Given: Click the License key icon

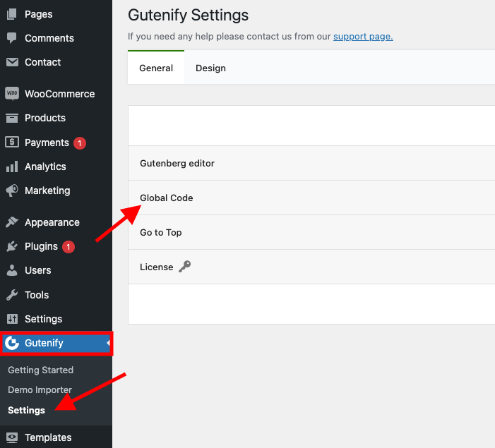Looking at the screenshot, I should 185,267.
